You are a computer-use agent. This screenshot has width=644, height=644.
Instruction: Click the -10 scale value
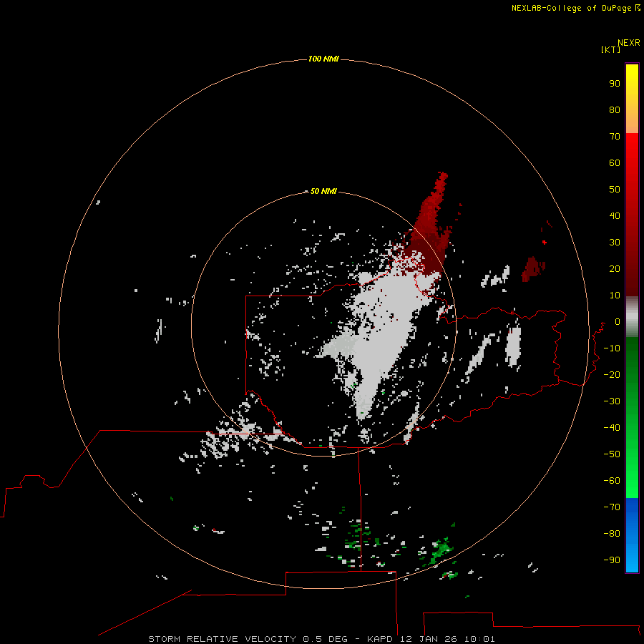[x=612, y=348]
